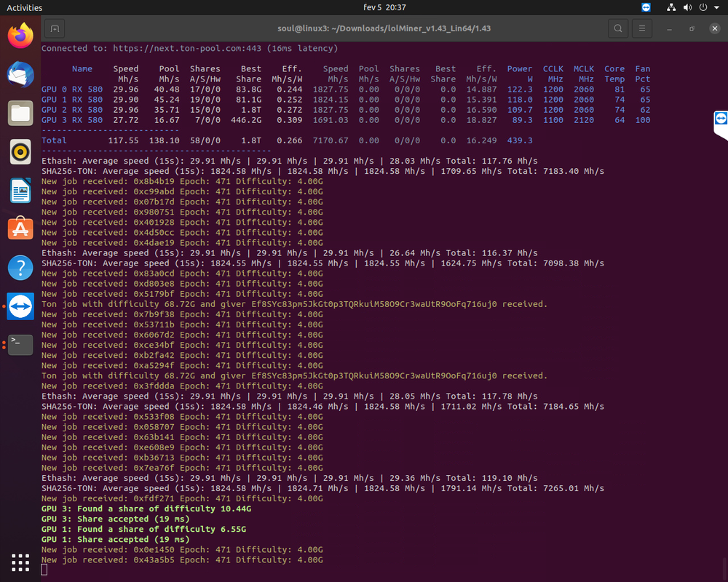
Task: Click the pool URL next.ton-pool.com
Action: pos(187,48)
